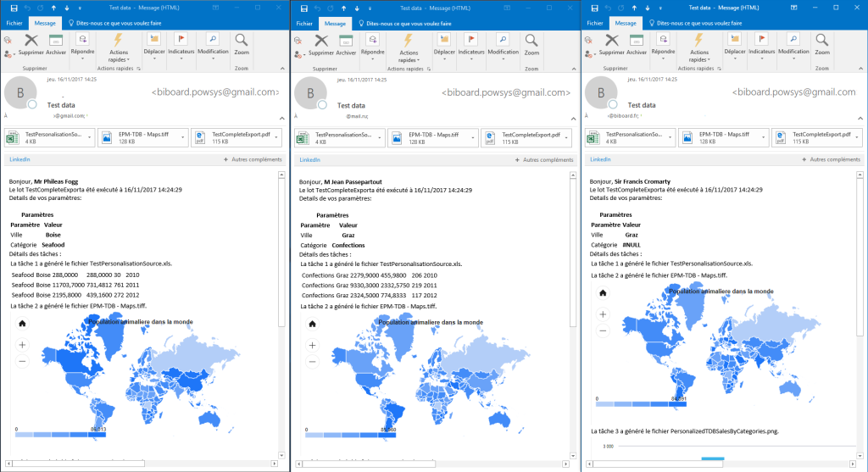Click Autres compléments in Jean Passepartout window
The height and width of the screenshot is (472, 868).
[544, 160]
